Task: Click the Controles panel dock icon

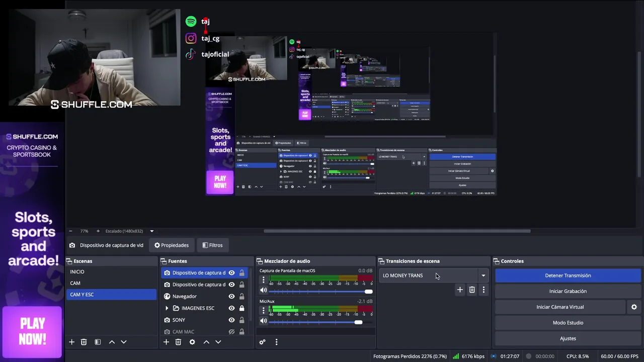Action: (x=497, y=261)
